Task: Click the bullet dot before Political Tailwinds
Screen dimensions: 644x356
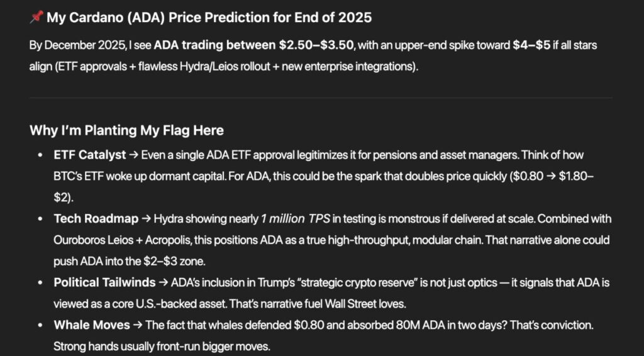Action: [41, 283]
